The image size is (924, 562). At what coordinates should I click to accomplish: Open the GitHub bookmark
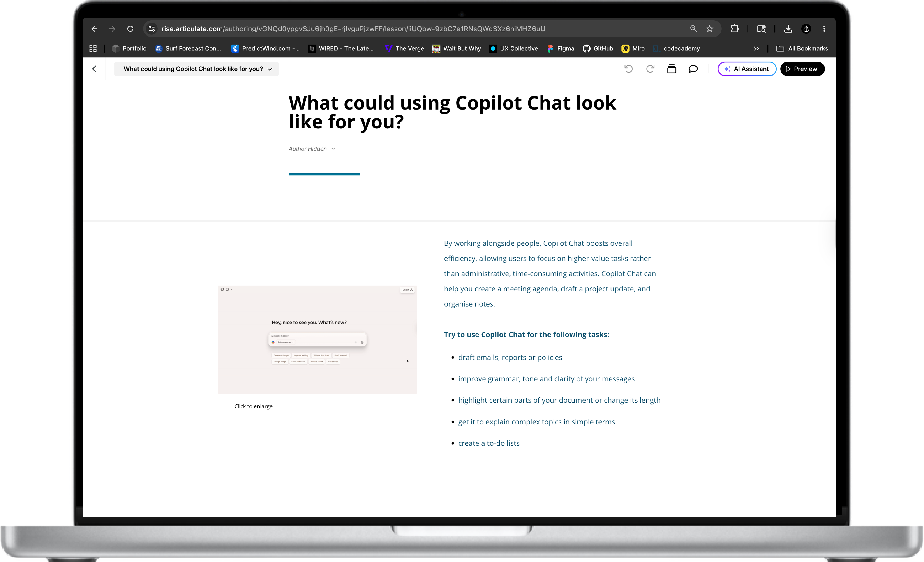598,49
